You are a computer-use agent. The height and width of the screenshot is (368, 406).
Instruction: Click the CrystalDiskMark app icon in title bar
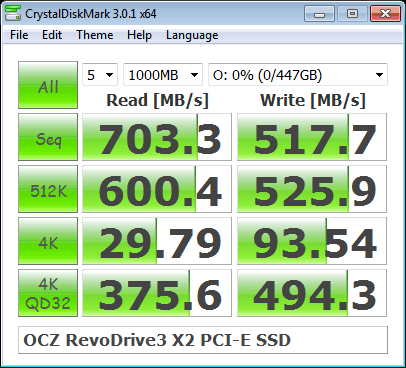pos(13,13)
